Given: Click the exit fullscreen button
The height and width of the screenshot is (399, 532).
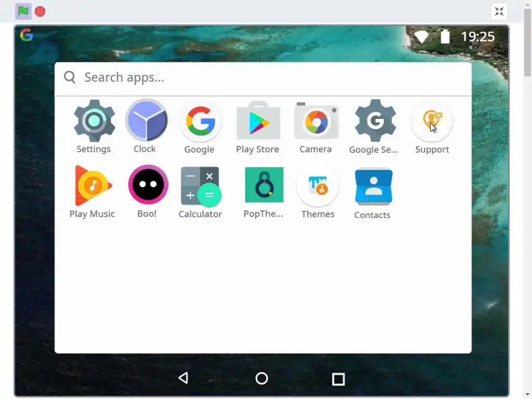Looking at the screenshot, I should 499,11.
